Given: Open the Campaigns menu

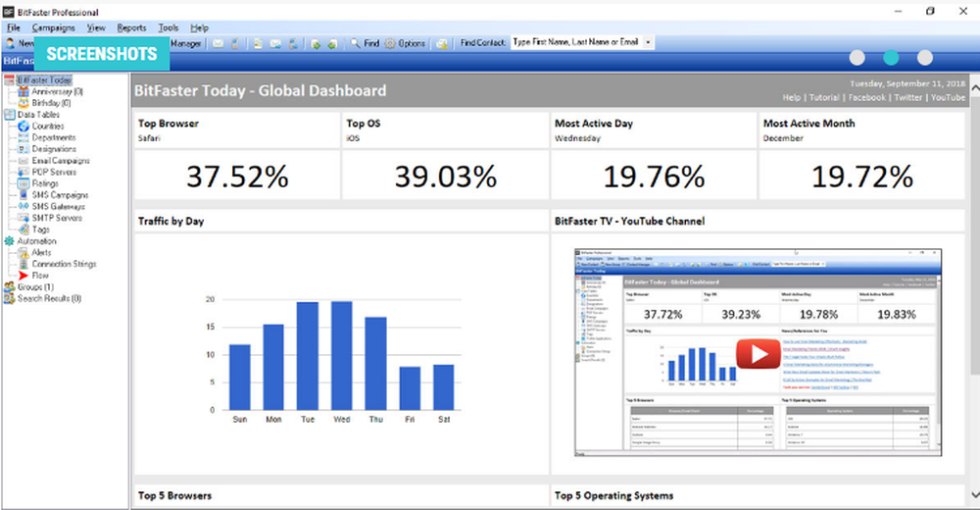Looking at the screenshot, I should click(x=53, y=27).
